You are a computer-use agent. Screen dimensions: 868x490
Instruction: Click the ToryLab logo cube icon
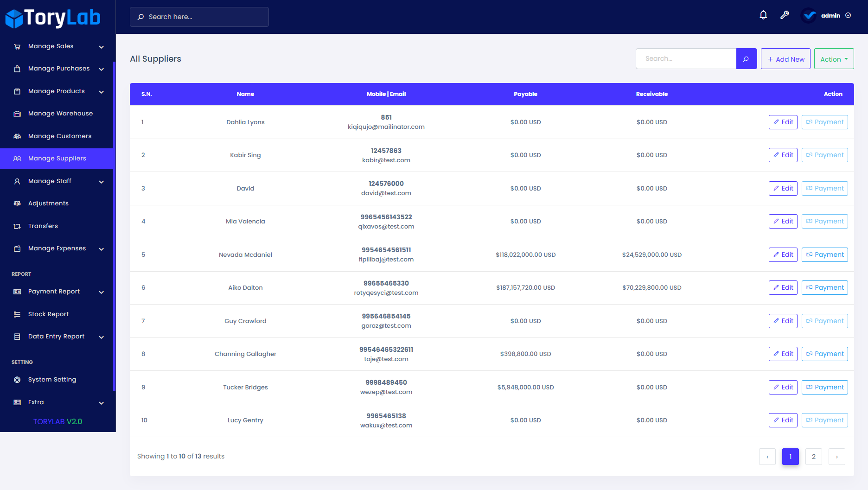click(14, 17)
